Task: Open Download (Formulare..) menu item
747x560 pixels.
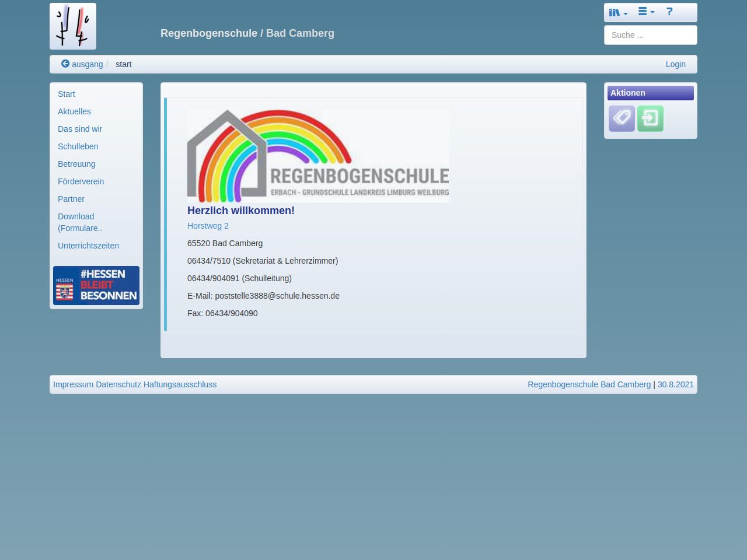Action: [x=80, y=222]
